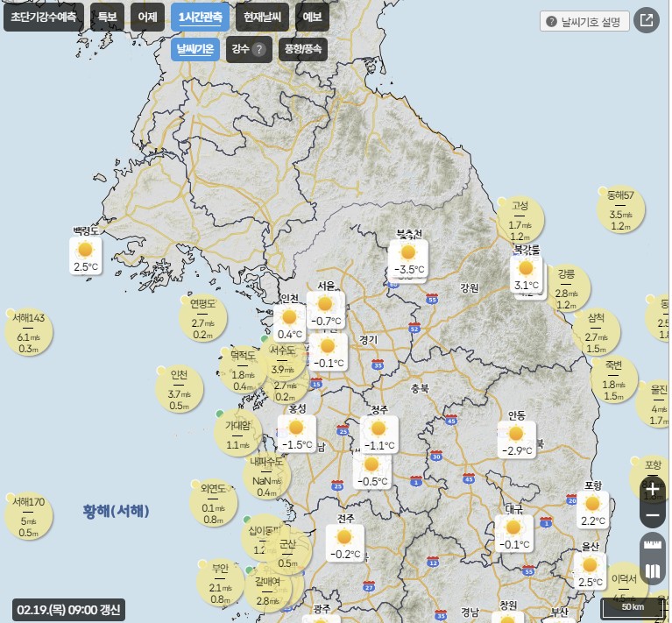This screenshot has width=672, height=623.
Task: Select the 동해57 marine buoy circle
Action: [620, 210]
